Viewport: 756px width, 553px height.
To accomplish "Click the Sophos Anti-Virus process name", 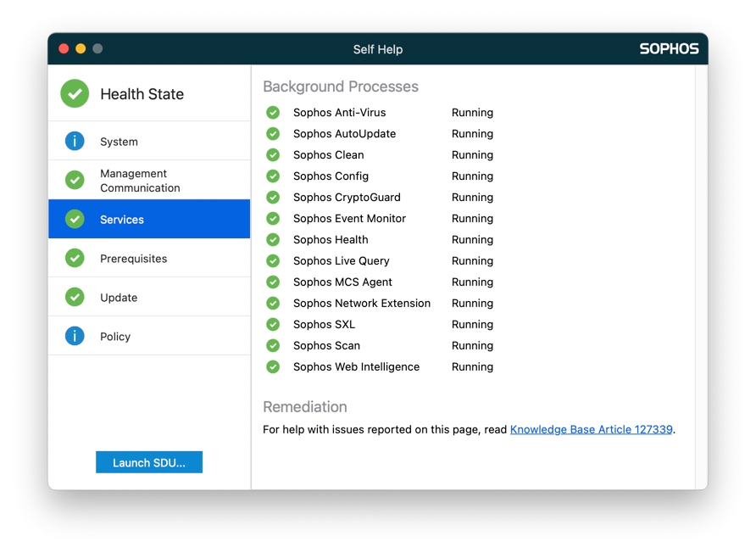I will pyautogui.click(x=339, y=113).
